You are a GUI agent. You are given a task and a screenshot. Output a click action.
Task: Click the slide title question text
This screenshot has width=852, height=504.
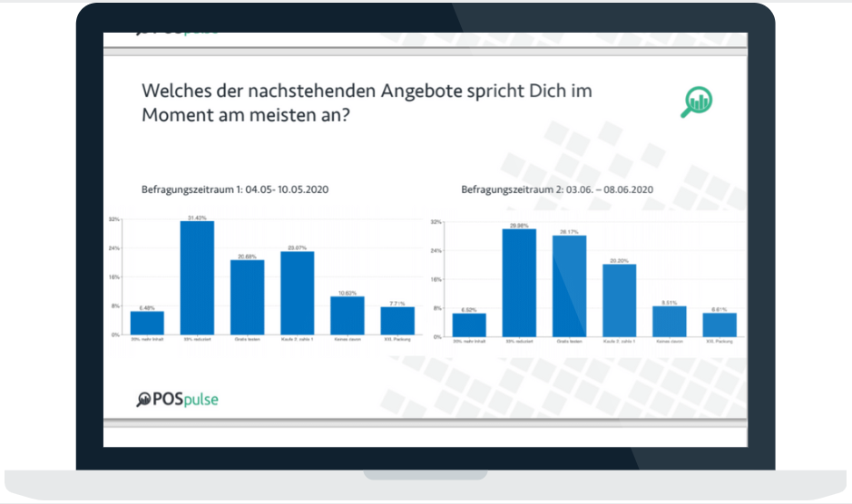[x=367, y=102]
